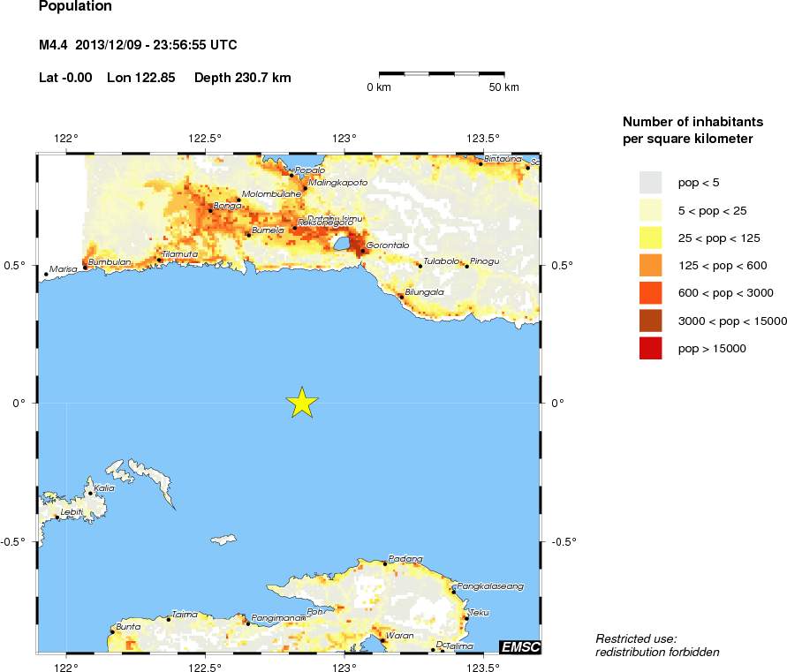This screenshot has height=672, width=787.
Task: Click the 'Population' title text
Action: point(75,6)
